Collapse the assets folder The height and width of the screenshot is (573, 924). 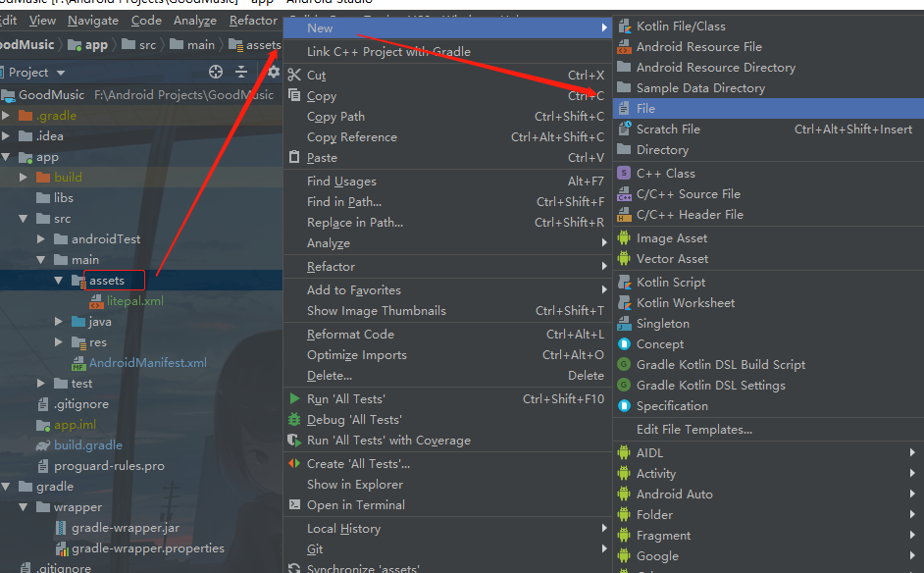(58, 281)
